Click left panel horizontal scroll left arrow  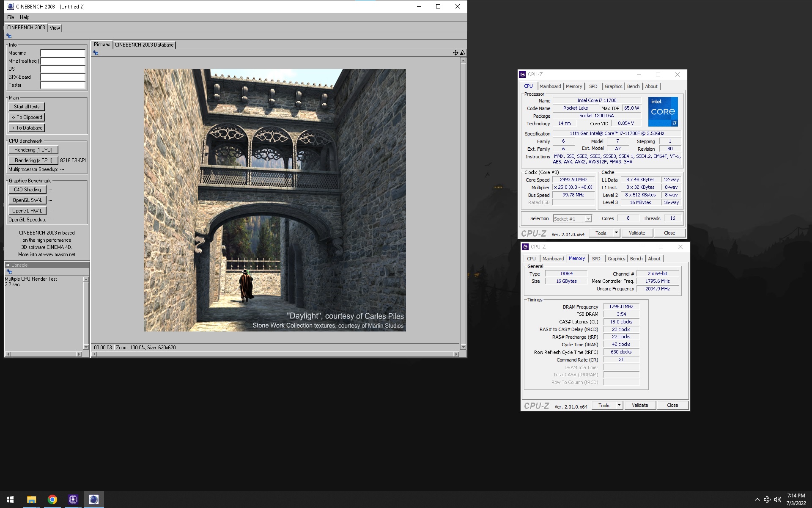click(8, 354)
